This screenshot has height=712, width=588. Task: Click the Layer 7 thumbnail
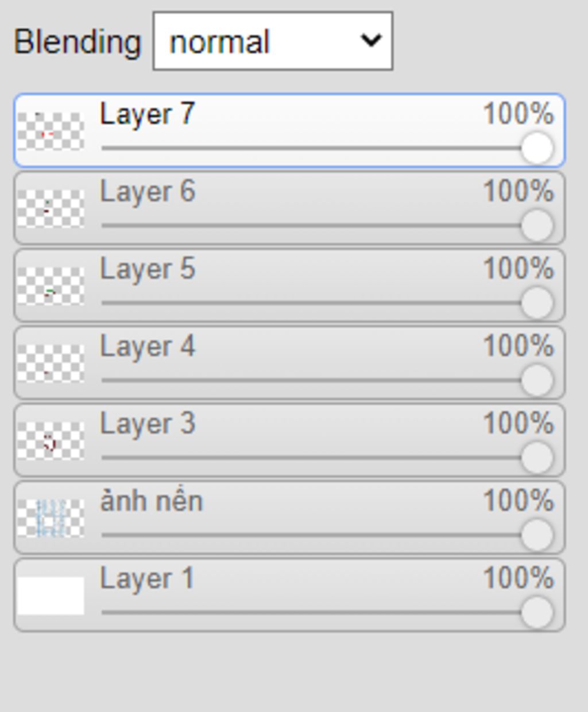[51, 131]
